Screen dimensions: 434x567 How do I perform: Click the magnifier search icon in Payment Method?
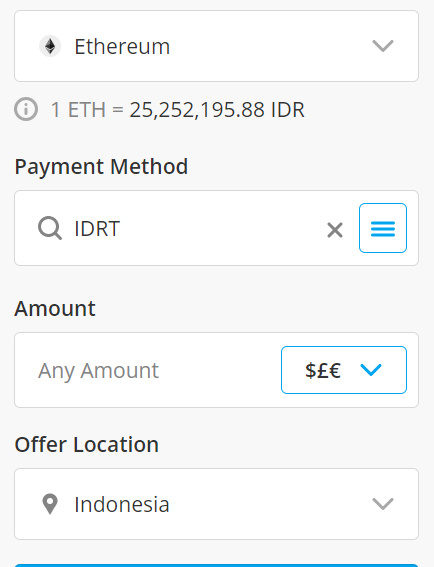[x=50, y=228]
